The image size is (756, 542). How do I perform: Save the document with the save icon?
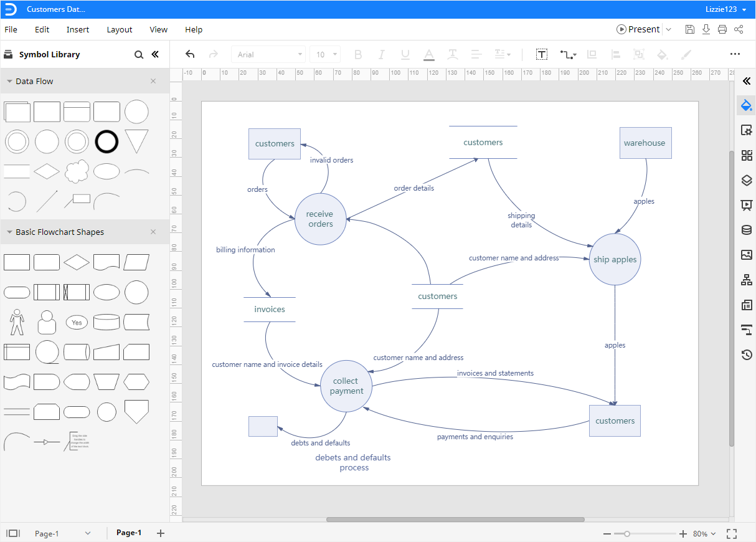689,29
